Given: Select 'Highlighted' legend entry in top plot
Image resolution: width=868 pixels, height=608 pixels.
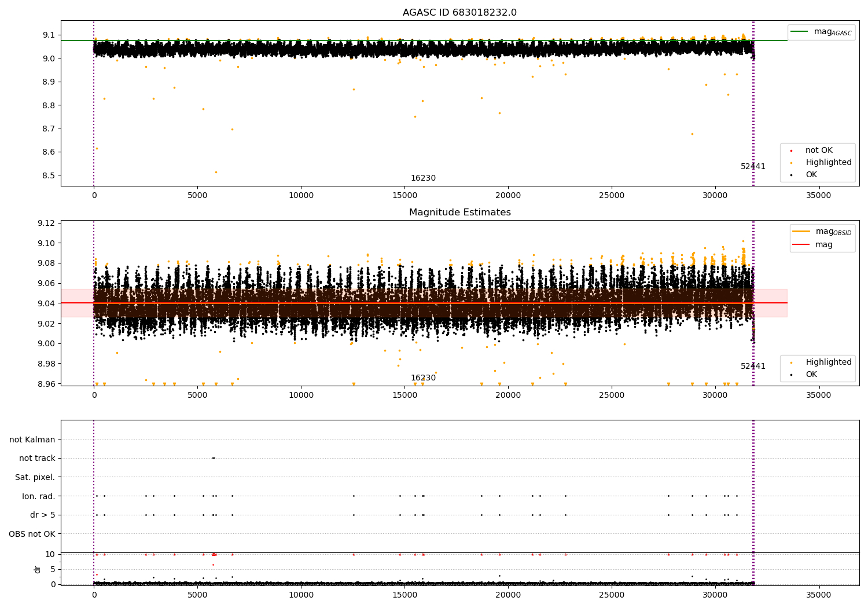Looking at the screenshot, I should tap(829, 163).
